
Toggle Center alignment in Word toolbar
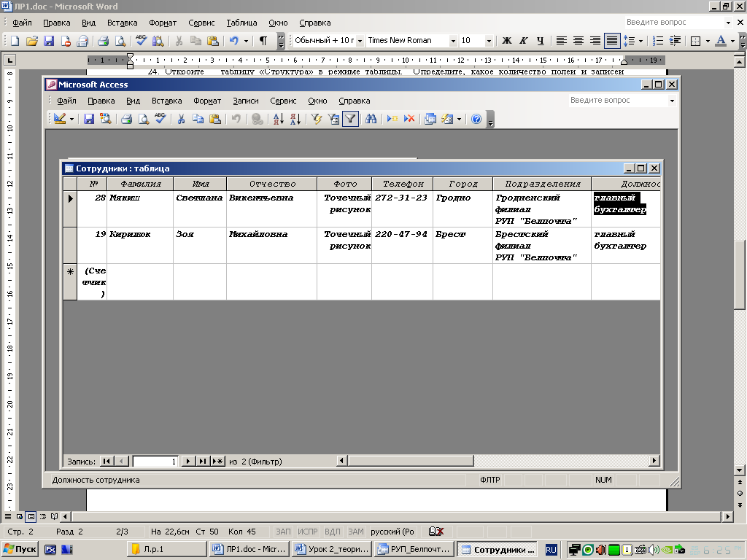578,41
